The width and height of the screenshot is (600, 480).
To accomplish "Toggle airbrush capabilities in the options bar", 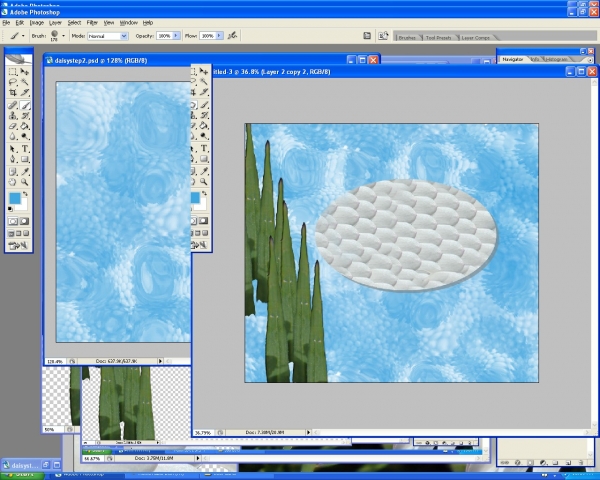I will (232, 36).
